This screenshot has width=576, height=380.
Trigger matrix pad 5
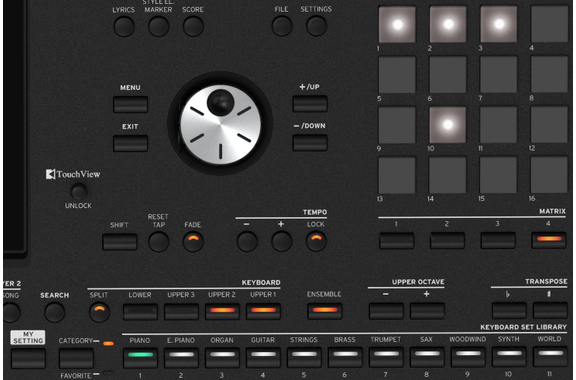[x=397, y=75]
